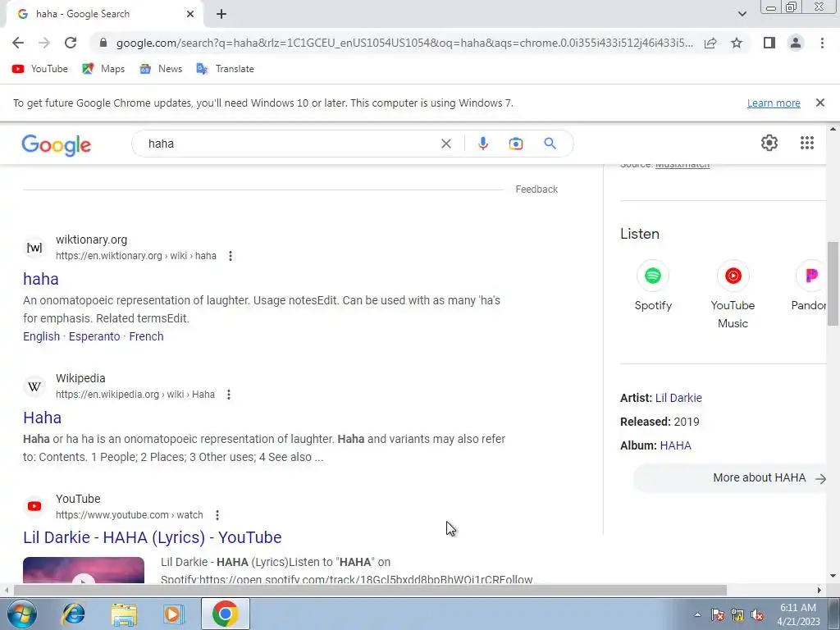Open the Chrome profile menu

click(796, 43)
